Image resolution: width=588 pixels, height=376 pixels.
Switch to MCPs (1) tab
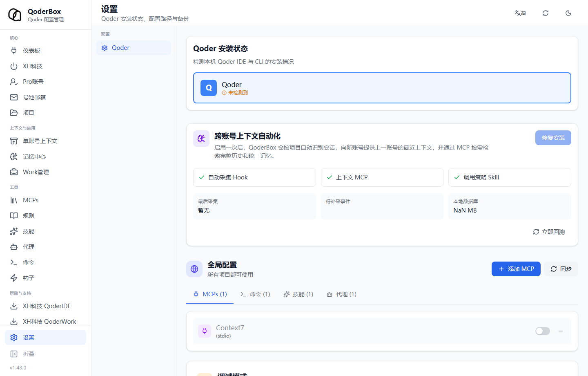(x=210, y=294)
